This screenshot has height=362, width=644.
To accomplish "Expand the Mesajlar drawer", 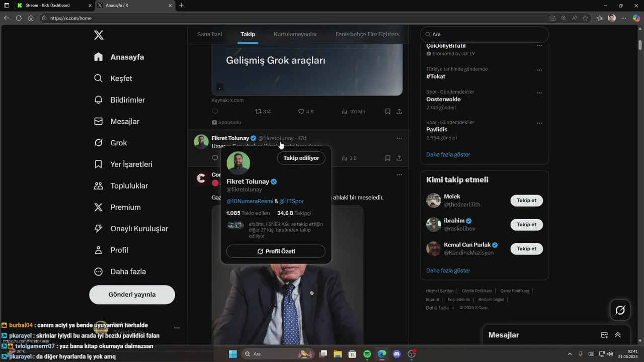I will [618, 335].
